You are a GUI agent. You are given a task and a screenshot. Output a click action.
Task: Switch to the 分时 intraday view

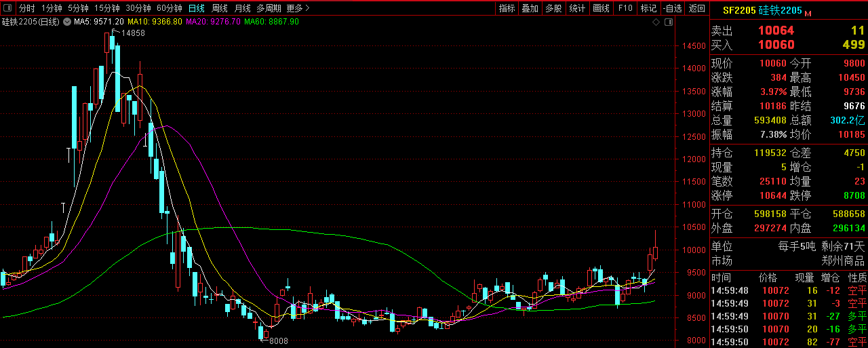[26, 8]
